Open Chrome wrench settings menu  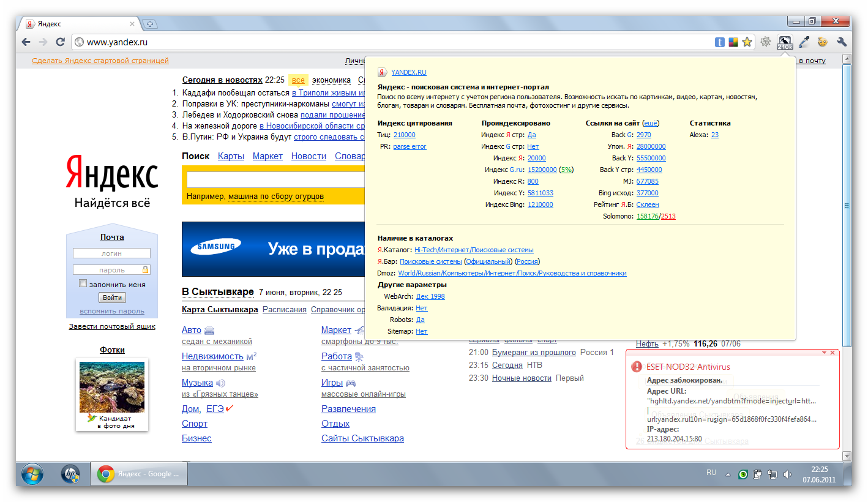(x=841, y=42)
